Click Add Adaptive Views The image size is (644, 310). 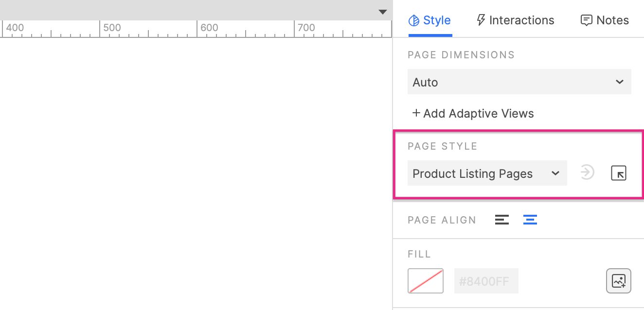[473, 114]
